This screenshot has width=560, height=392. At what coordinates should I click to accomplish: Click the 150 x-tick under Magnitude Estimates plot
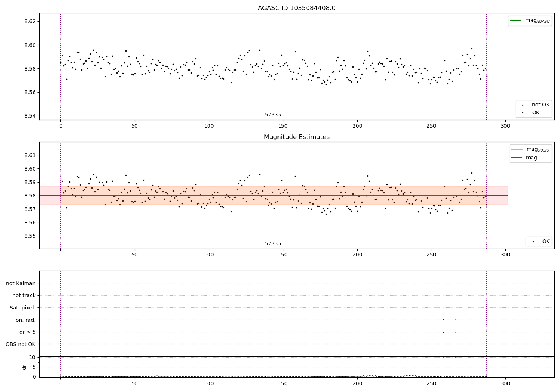click(283, 255)
